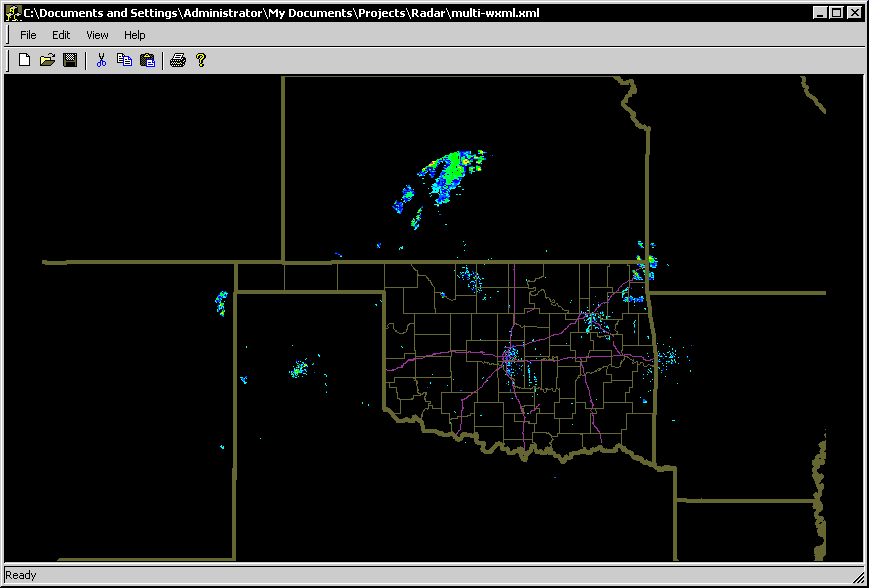
Task: Open the View menu
Action: 96,34
